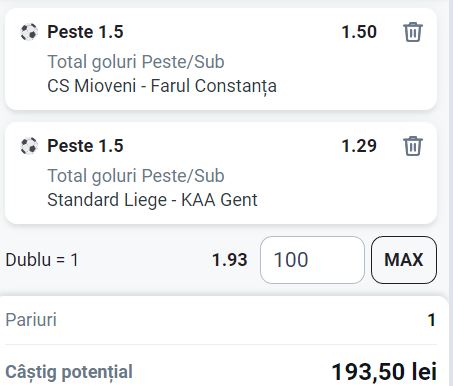Open the Standard Liege - KAA Gent match

point(152,200)
